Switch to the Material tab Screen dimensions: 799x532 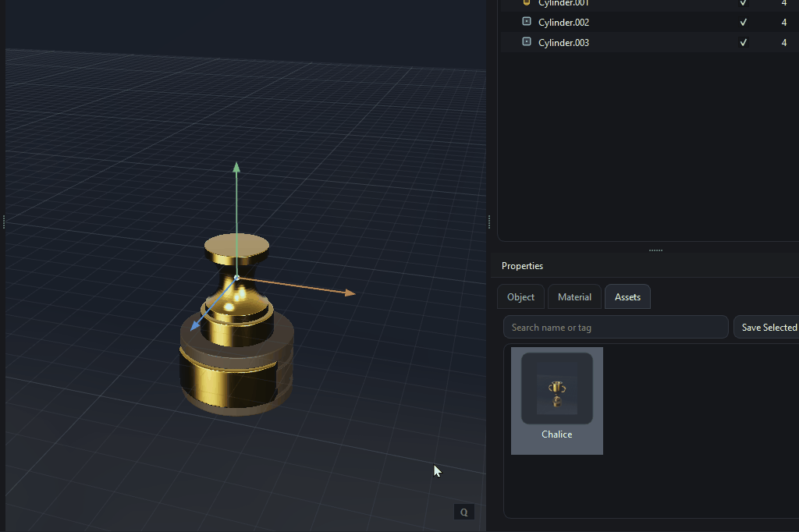click(574, 296)
